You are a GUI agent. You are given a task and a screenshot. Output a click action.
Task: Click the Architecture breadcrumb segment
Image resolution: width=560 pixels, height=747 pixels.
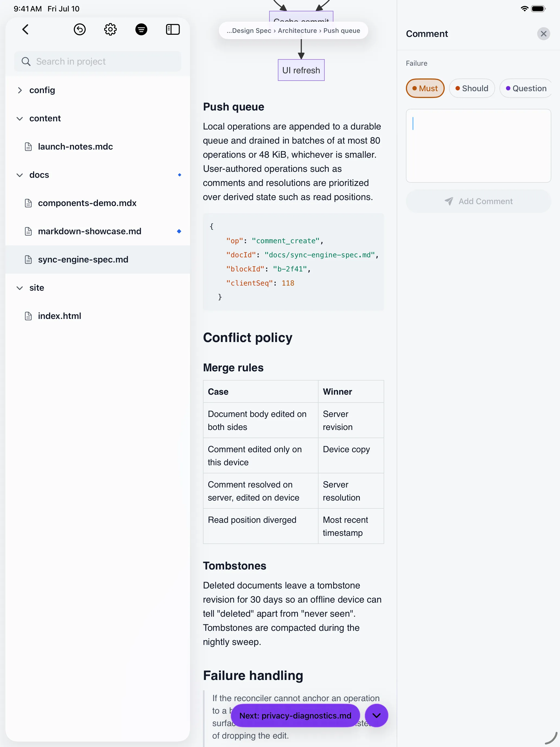tap(297, 31)
